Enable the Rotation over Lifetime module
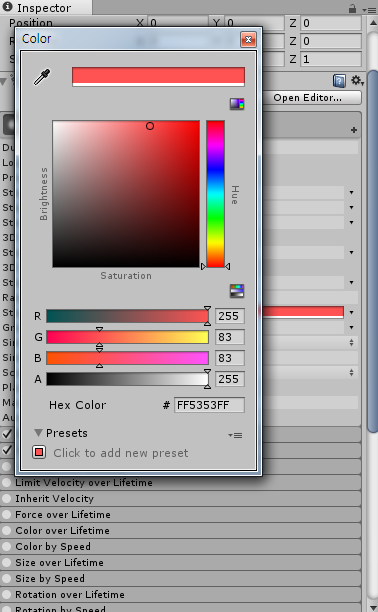The image size is (378, 612). pos(6,594)
